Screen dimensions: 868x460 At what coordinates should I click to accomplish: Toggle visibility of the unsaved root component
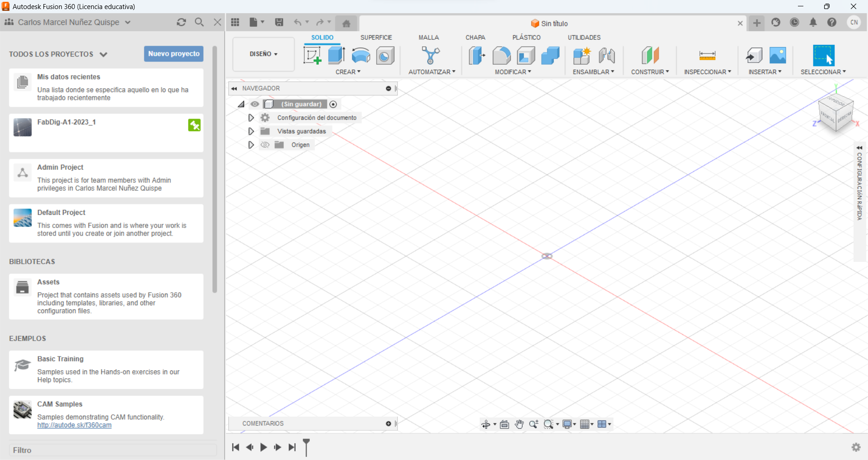coord(255,104)
